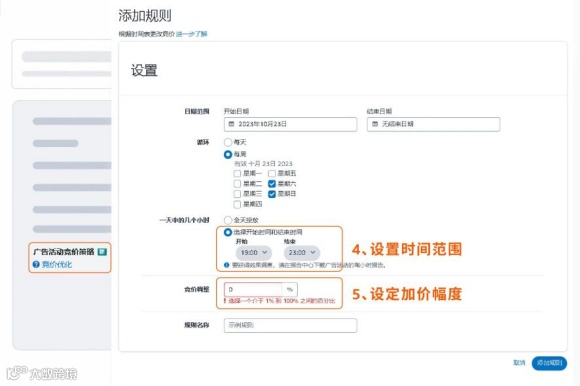Open the end date field 无结束日期
This screenshot has width=580, height=386.
pos(433,124)
